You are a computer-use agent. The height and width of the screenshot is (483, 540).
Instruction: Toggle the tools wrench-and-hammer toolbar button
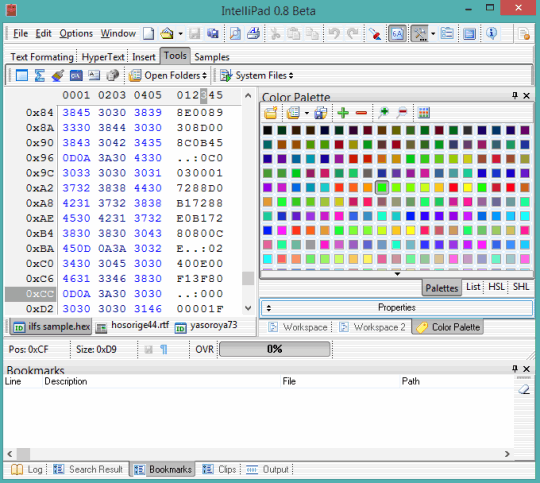pyautogui.click(x=420, y=34)
